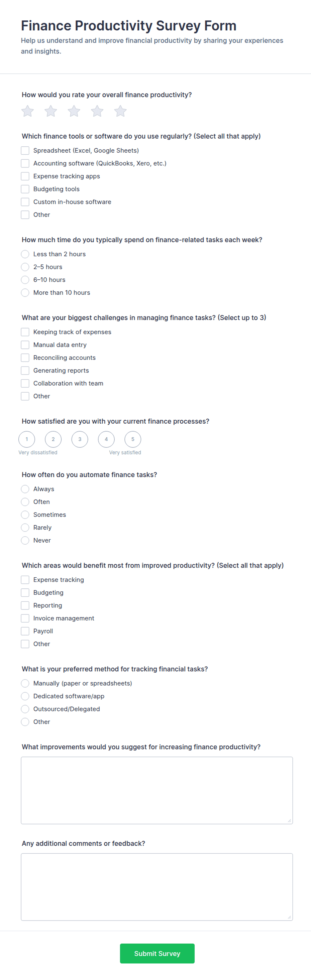Focus the additional comments text box
311x980 pixels.
click(x=157, y=887)
